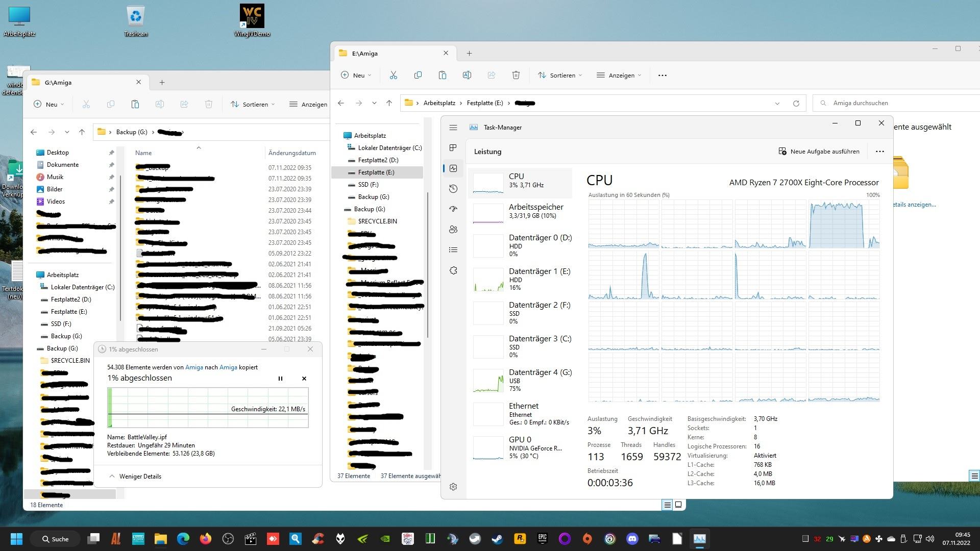
Task: Add new tab in G:\Amiga Explorer window
Action: pyautogui.click(x=162, y=82)
